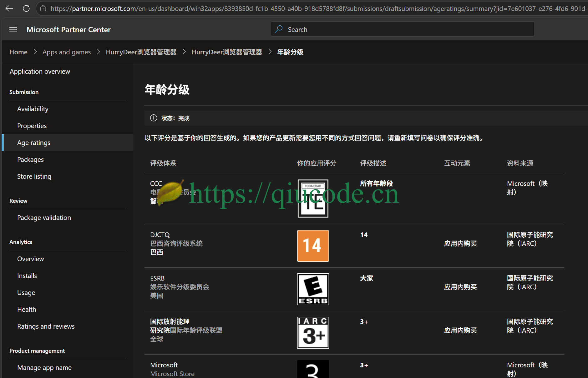Click the search magnifier icon
Image resolution: width=588 pixels, height=378 pixels.
279,29
